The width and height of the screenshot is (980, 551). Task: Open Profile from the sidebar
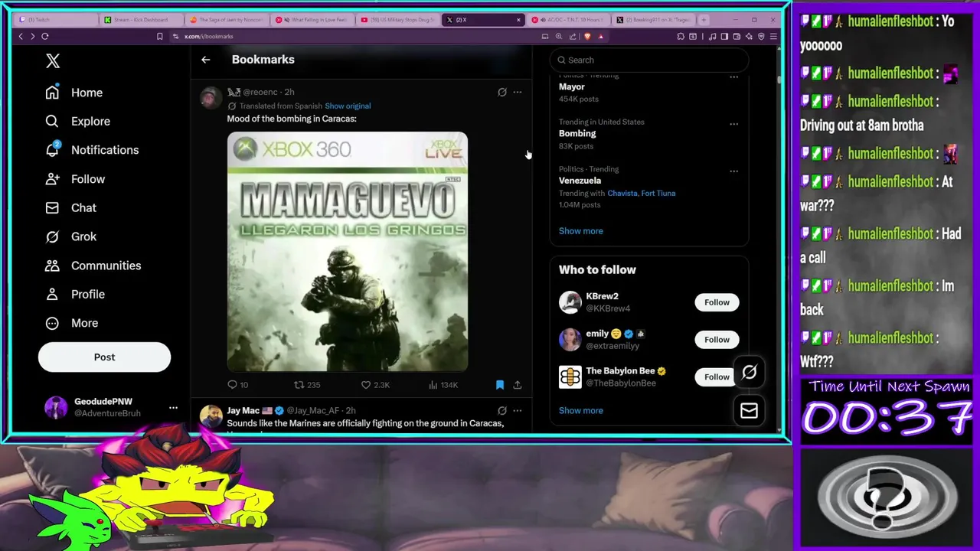[x=75, y=295]
